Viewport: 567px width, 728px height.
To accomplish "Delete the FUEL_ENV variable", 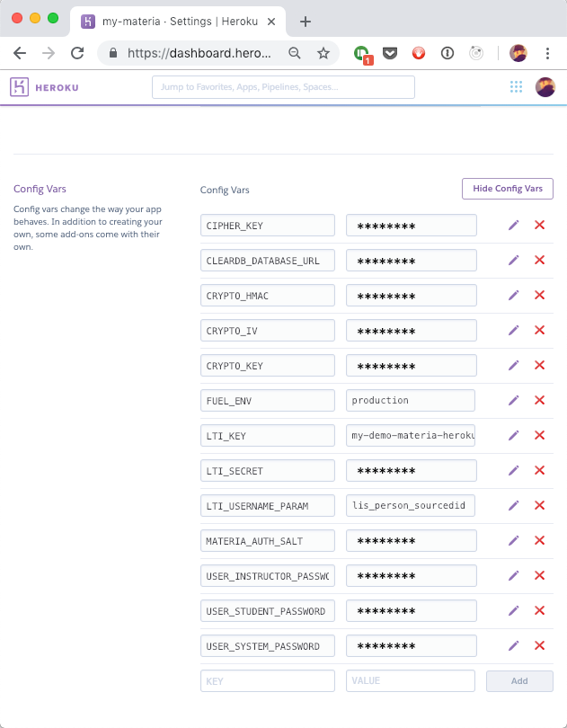I will point(539,400).
